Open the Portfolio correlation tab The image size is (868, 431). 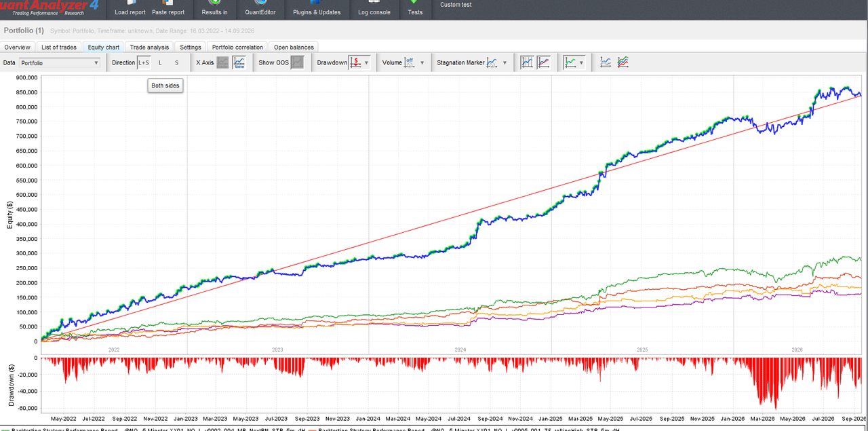point(237,48)
